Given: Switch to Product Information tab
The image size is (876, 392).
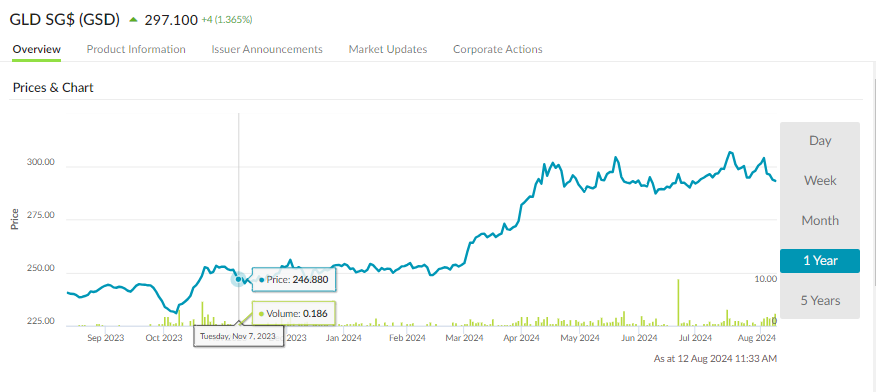Looking at the screenshot, I should click(x=136, y=49).
